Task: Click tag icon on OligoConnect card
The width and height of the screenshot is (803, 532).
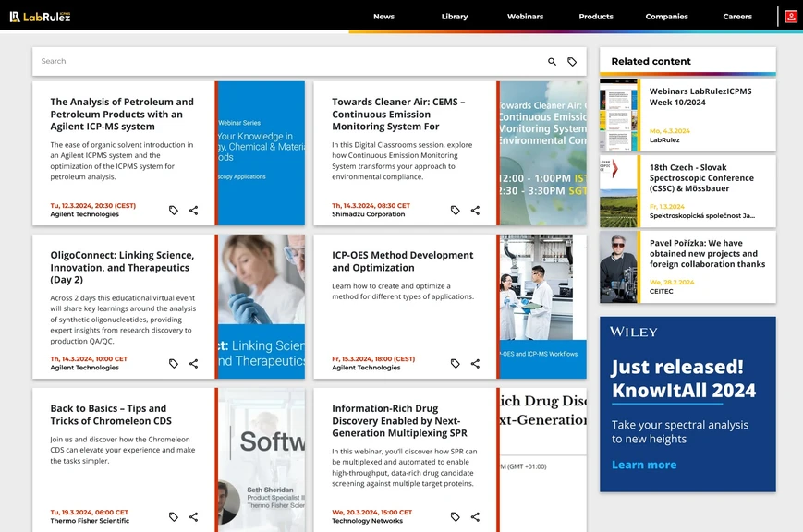Action: (174, 364)
